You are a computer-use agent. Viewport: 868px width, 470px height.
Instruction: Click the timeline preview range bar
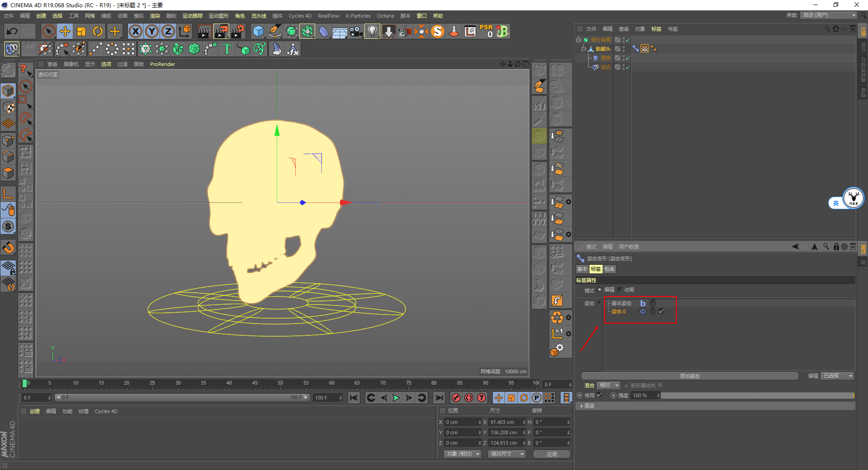click(x=182, y=398)
